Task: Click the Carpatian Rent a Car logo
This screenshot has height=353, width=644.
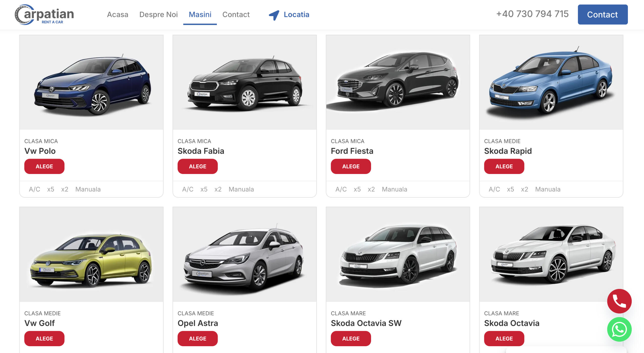Action: (x=44, y=15)
